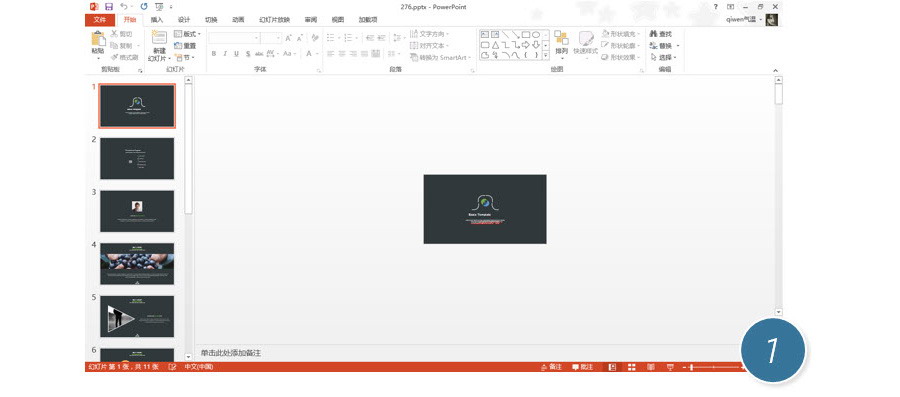Screen dimensions: 900x397
Task: Click the zoom slider in status bar
Action: click(x=715, y=367)
